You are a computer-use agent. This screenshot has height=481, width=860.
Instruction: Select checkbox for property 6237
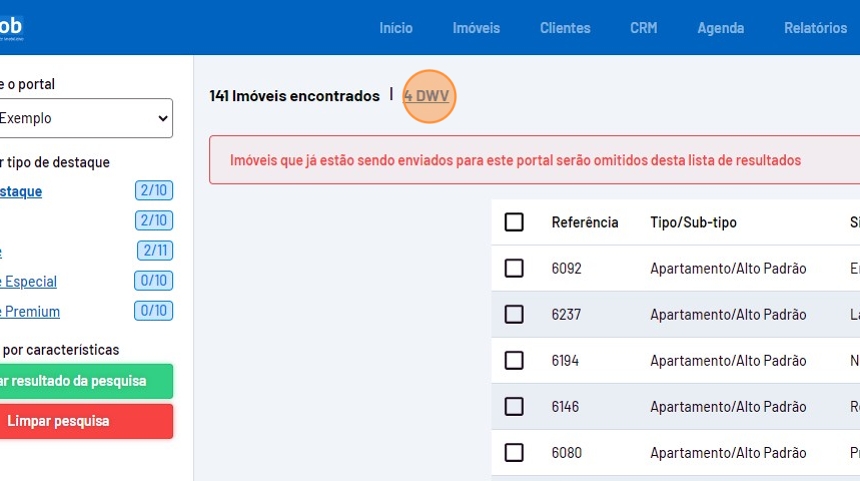click(x=514, y=314)
